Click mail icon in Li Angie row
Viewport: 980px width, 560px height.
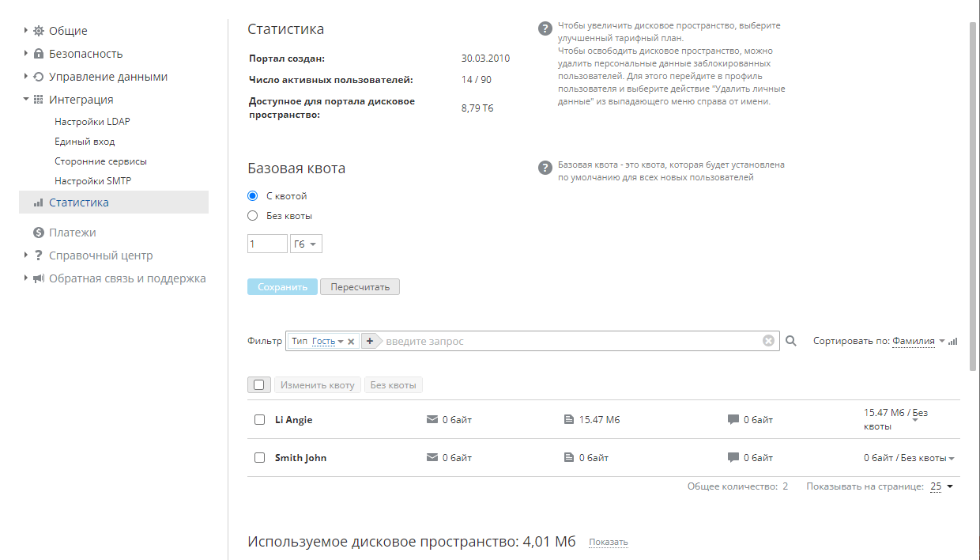click(432, 419)
